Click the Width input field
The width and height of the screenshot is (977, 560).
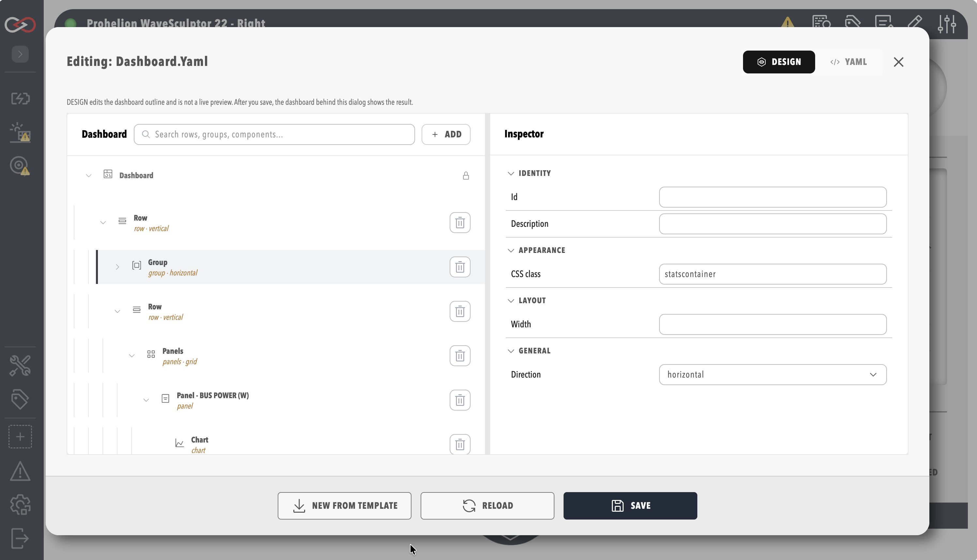(772, 324)
